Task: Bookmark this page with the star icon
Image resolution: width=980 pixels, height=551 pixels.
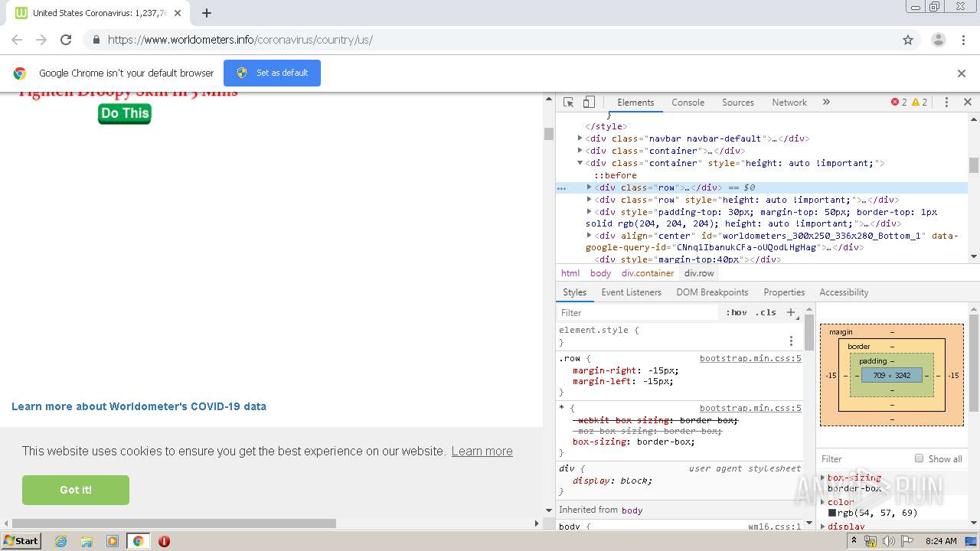Action: point(908,40)
